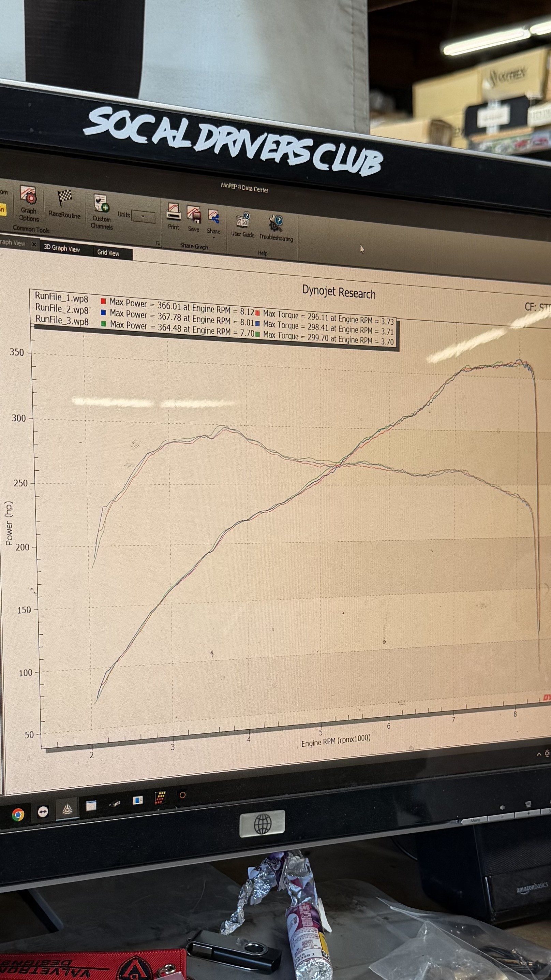Viewport: 551px width, 980px height.
Task: Print the dyno graph
Action: pos(174,216)
